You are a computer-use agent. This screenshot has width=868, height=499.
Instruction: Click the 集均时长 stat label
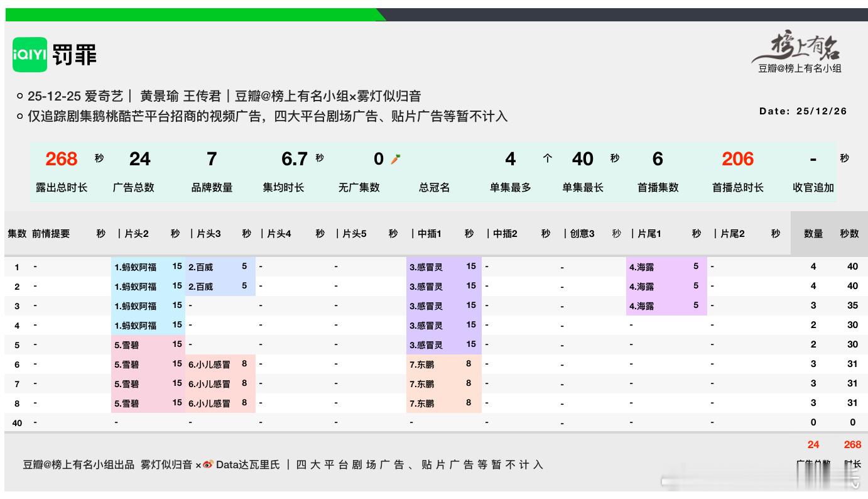pos(283,187)
